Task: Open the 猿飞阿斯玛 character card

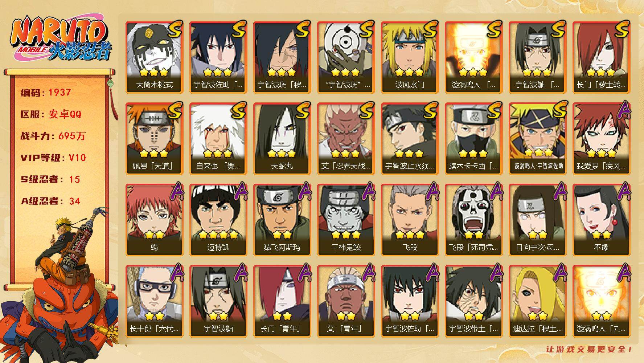Action: pos(282,220)
